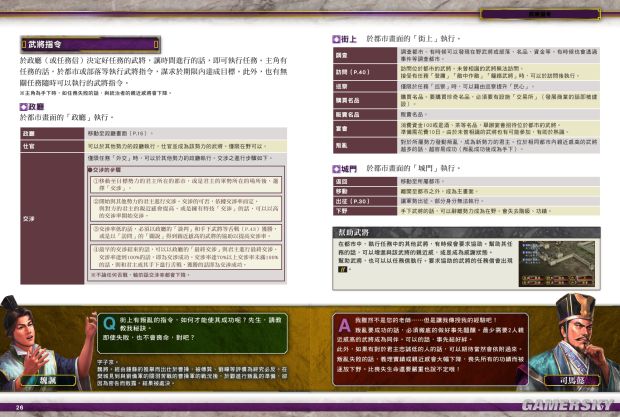Select the 下野 row label
Screen dimensions: 620x417
(x=365, y=211)
